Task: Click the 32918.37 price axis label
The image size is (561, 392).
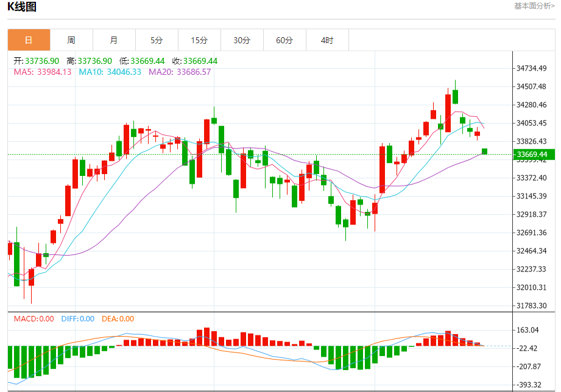Action: pos(532,214)
